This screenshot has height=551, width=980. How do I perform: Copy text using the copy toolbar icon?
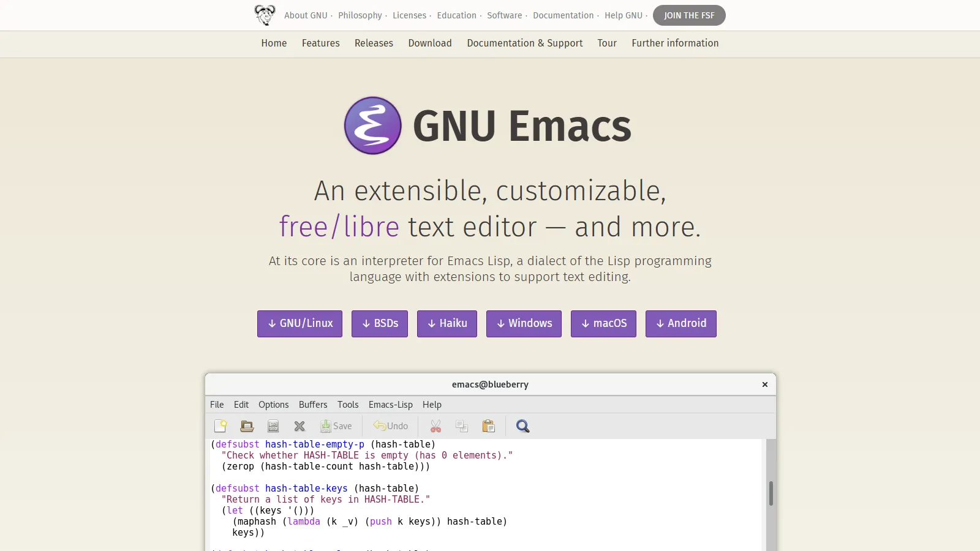(461, 425)
